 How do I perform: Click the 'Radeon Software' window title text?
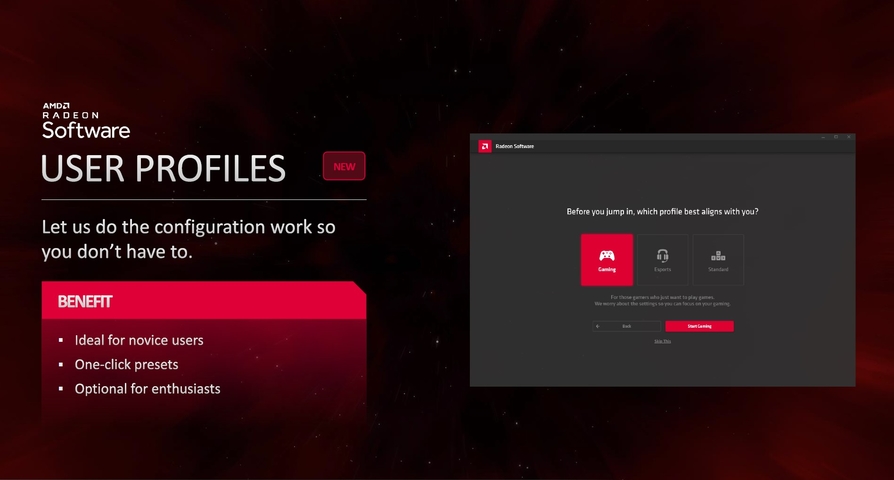pos(515,147)
